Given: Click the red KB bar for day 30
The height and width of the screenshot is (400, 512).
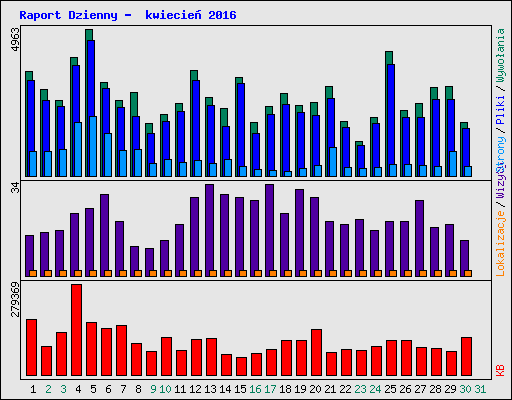Looking at the screenshot, I should (x=466, y=357).
